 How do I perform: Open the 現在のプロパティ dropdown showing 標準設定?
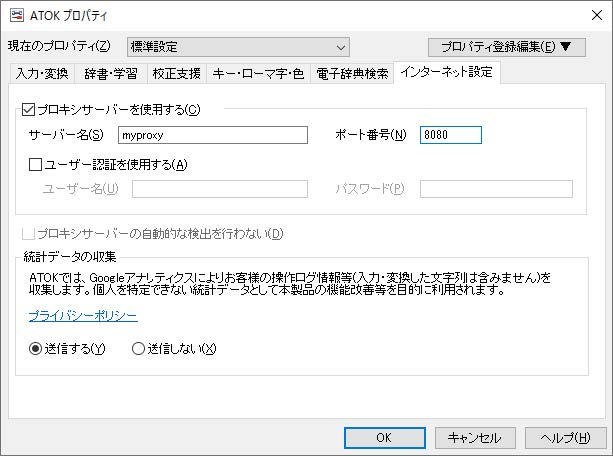238,47
